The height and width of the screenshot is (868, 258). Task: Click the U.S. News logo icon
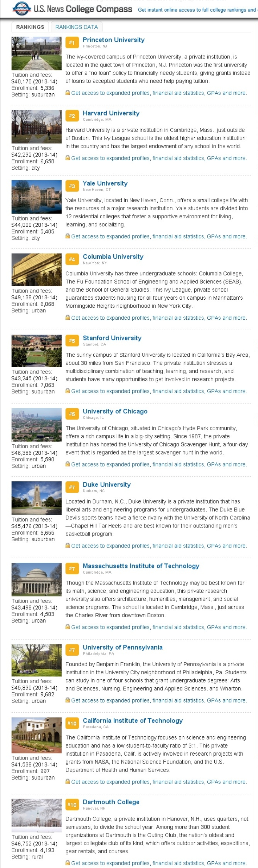pyautogui.click(x=21, y=8)
